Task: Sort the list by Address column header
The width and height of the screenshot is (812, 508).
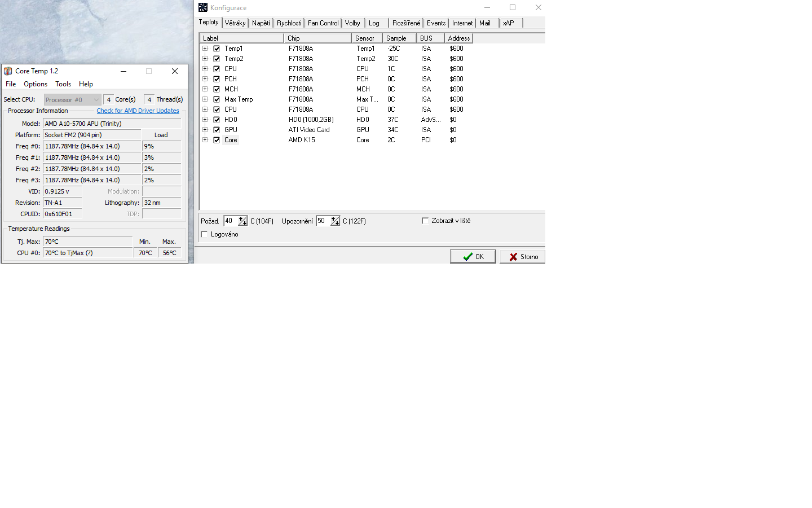Action: tap(458, 38)
